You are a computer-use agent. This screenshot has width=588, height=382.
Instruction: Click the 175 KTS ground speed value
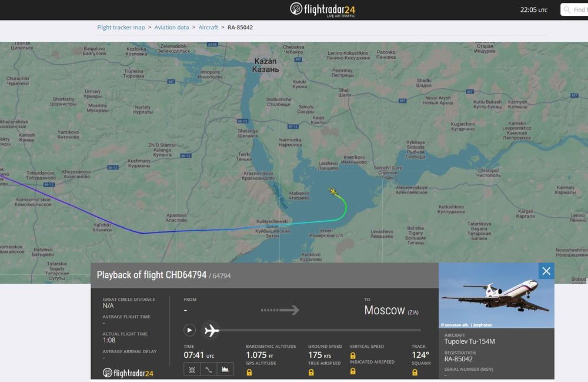coord(319,355)
